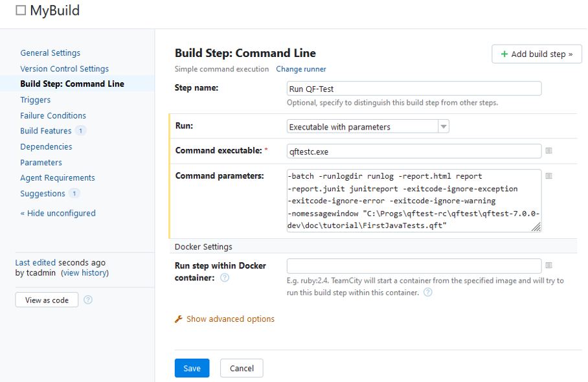Image resolution: width=588 pixels, height=382 pixels.
Task: Click Hide unconfigured link
Action: [x=58, y=213]
